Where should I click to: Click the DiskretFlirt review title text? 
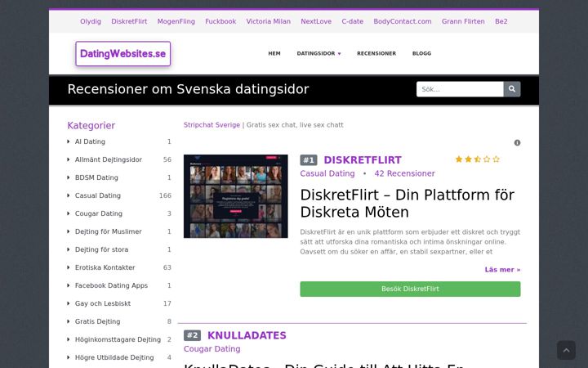pyautogui.click(x=408, y=204)
